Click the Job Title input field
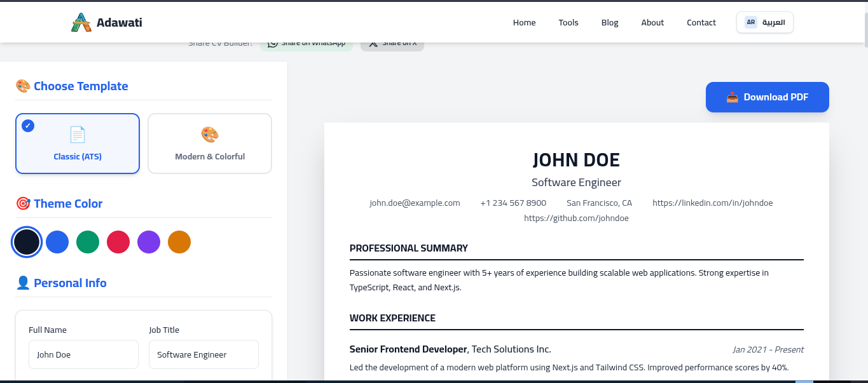Viewport: 868px width, 383px height. [x=203, y=354]
